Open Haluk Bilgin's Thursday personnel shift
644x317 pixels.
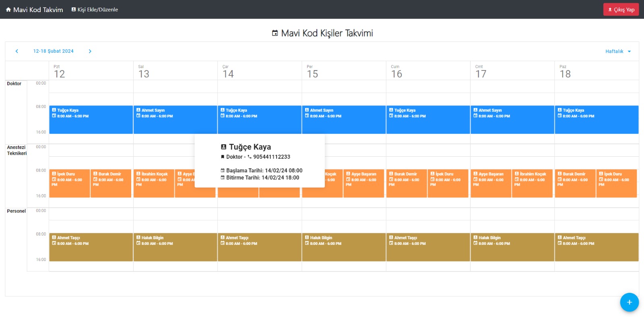click(343, 247)
